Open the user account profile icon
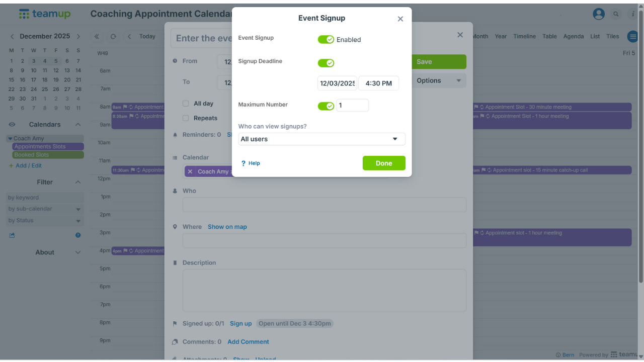 tap(598, 14)
